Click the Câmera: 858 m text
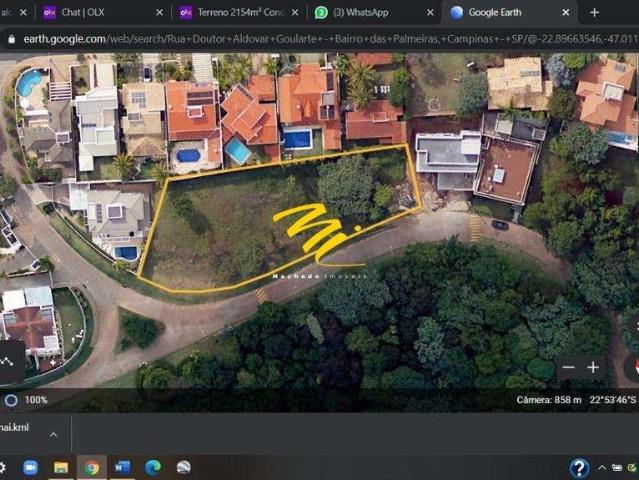The width and height of the screenshot is (639, 480). (x=549, y=400)
